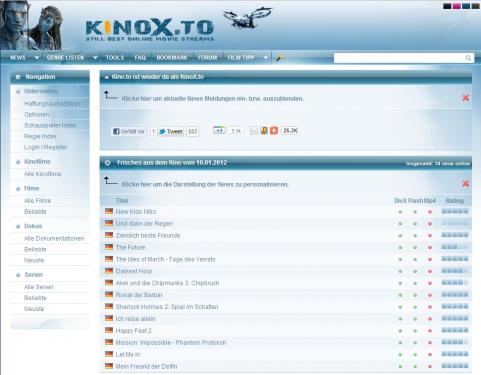This screenshot has height=375, width=481.
Task: Collapse the Unterseiten navigation group
Action: (18, 91)
